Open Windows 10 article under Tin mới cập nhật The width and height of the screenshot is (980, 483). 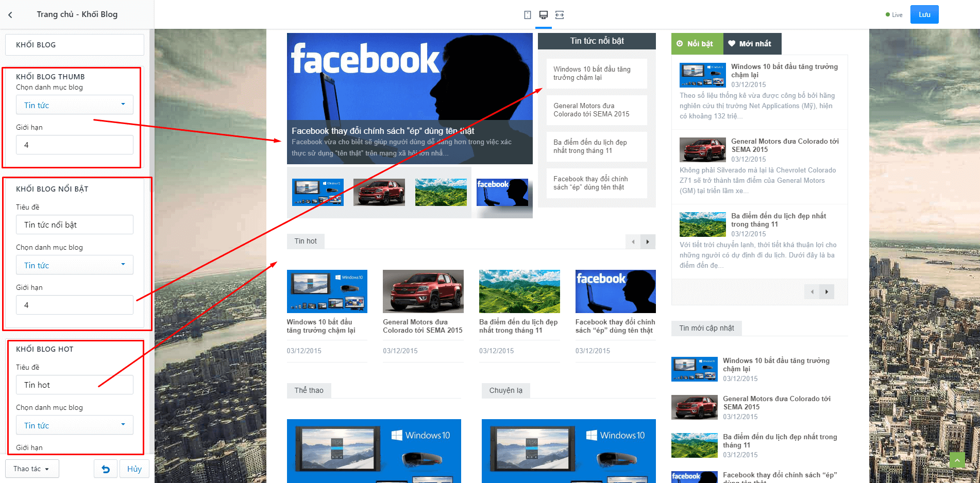pos(776,365)
